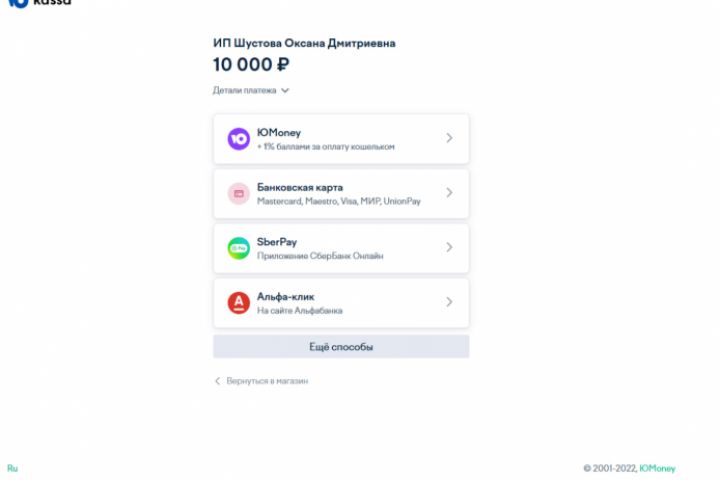
Task: Select ЮMoney payment method
Action: click(x=341, y=139)
